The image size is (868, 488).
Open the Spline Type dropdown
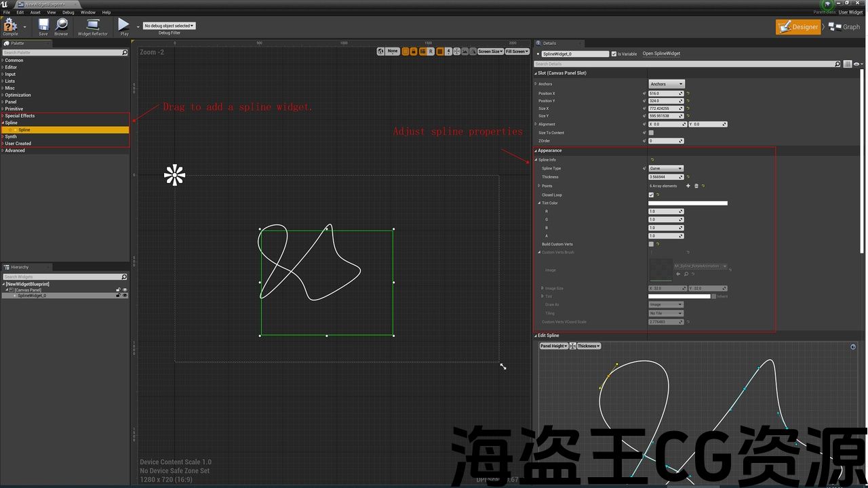pyautogui.click(x=666, y=168)
